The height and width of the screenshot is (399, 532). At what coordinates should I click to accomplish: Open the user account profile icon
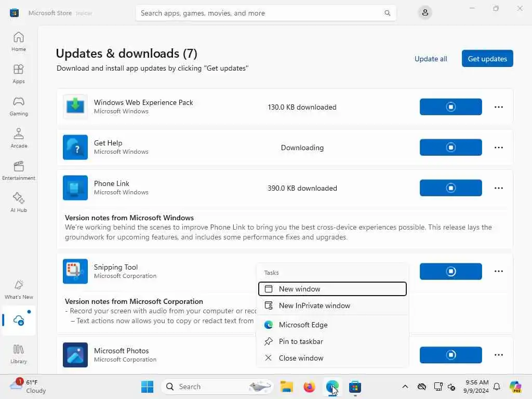pyautogui.click(x=425, y=13)
